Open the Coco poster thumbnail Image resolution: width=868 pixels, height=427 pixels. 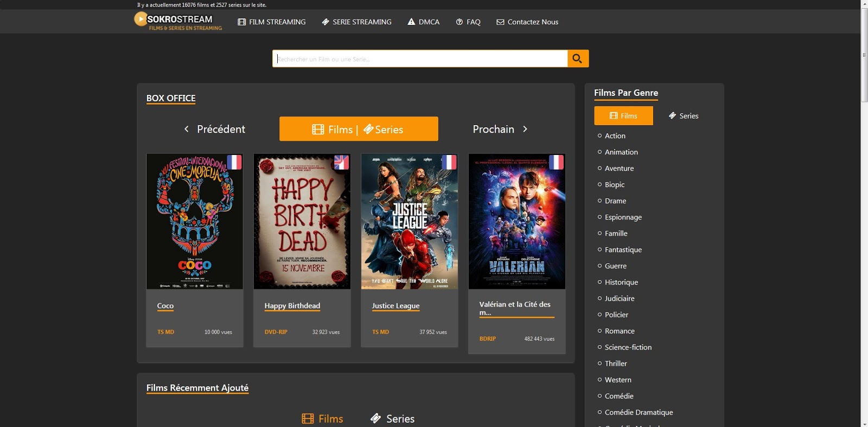coord(195,221)
